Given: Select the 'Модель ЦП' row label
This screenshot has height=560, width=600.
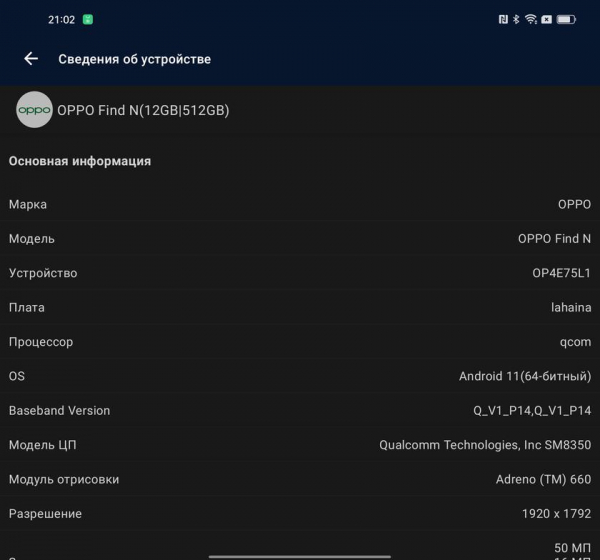Looking at the screenshot, I should [x=42, y=445].
